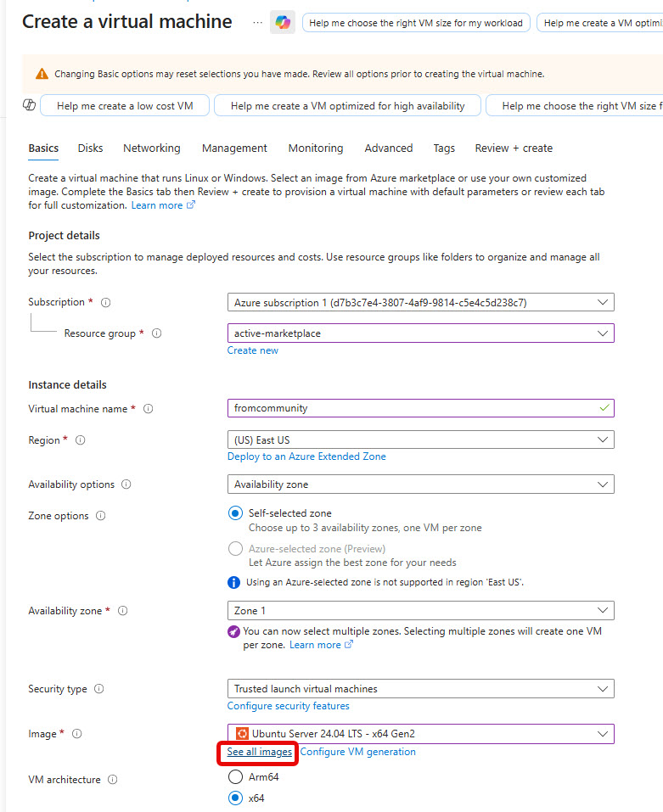Select the Basics tab
Viewport: 663px width, 812px height.
[x=43, y=148]
